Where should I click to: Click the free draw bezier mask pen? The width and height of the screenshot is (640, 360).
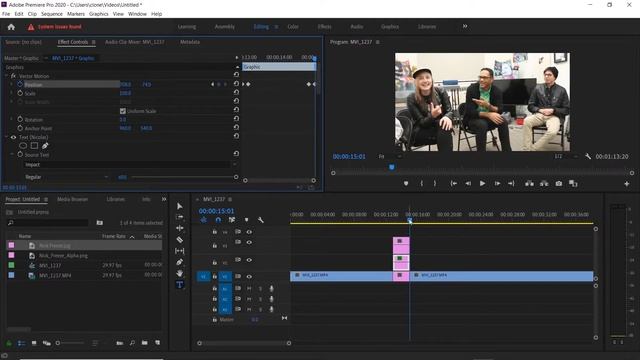[x=45, y=146]
